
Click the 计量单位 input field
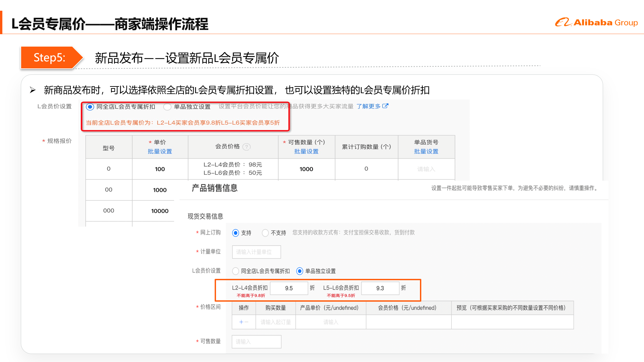click(256, 252)
